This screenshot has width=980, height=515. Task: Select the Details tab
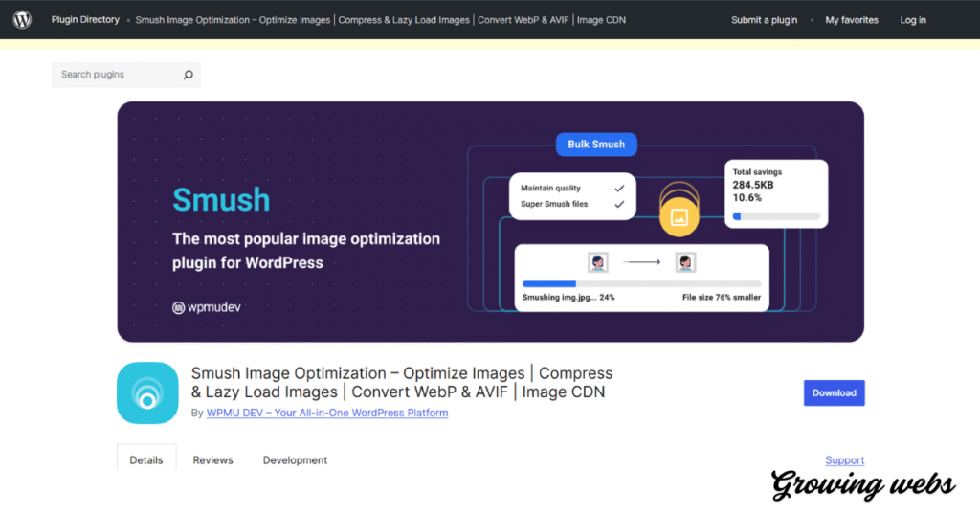(146, 460)
